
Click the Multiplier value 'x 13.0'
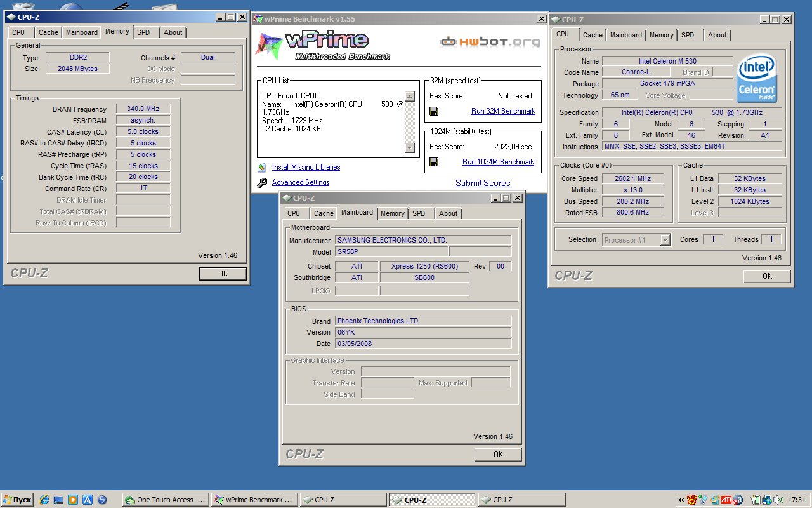633,190
